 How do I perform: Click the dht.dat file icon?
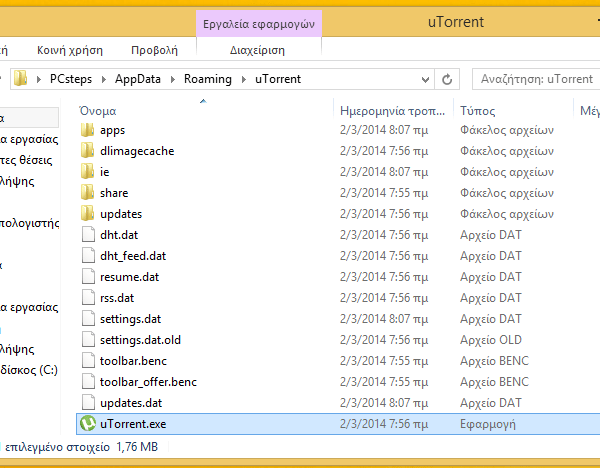pyautogui.click(x=88, y=235)
